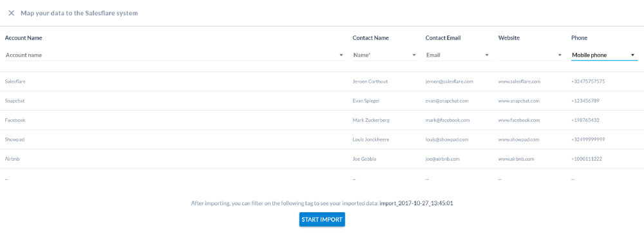This screenshot has width=644, height=240.
Task: Click phone number +32475757575
Action: pyautogui.click(x=588, y=81)
